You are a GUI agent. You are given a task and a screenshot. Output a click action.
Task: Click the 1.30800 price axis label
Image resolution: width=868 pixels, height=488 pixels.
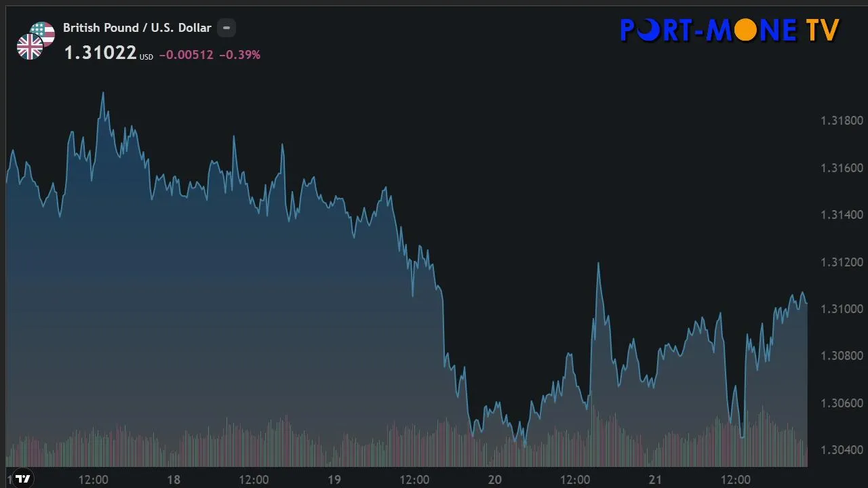click(842, 356)
